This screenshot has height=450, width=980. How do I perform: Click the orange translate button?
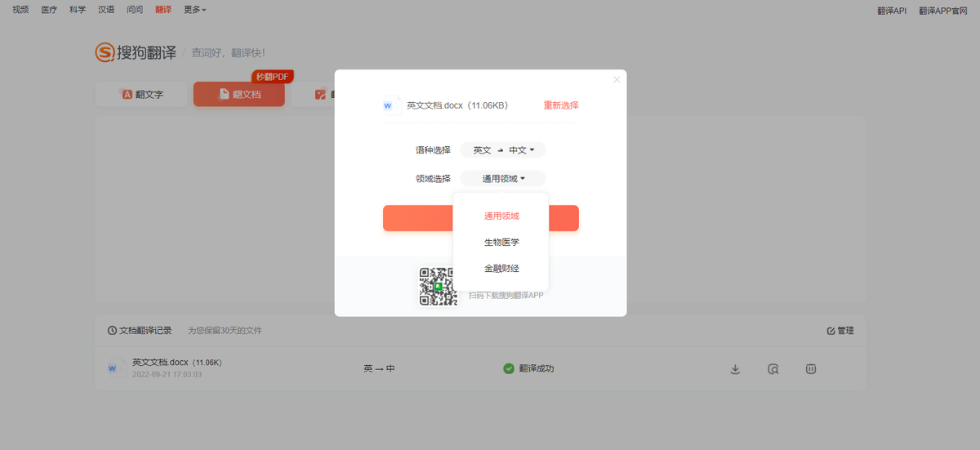[481, 218]
